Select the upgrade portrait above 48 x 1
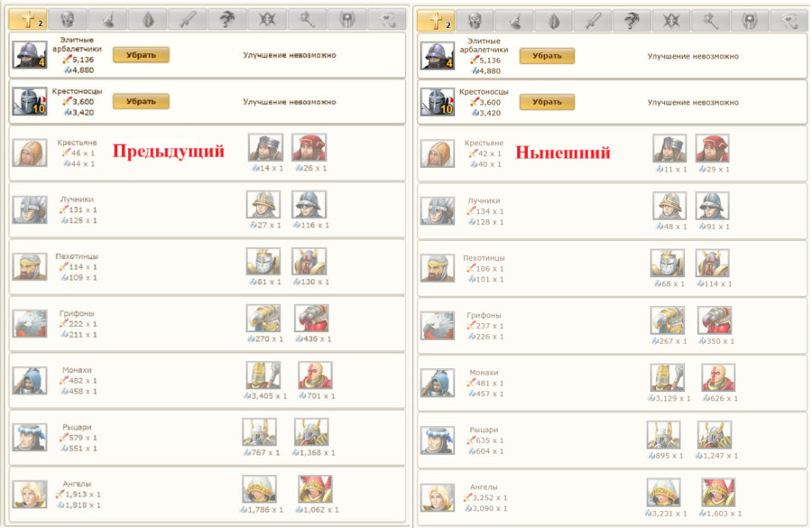This screenshot has width=812, height=528. (669, 205)
